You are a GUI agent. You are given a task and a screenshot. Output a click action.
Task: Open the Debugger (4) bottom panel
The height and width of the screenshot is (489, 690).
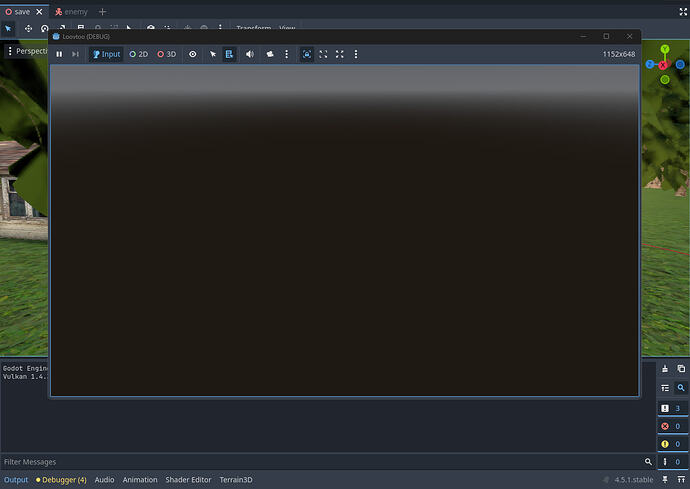click(x=61, y=480)
